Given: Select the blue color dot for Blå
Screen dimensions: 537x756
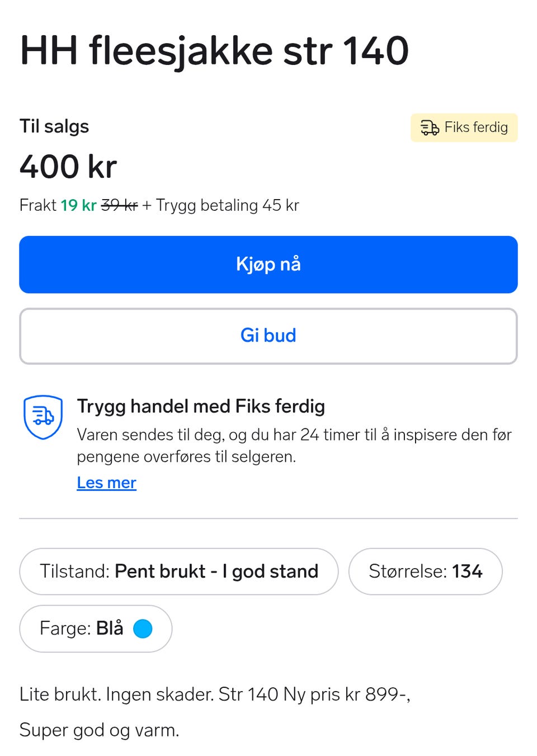Looking at the screenshot, I should pyautogui.click(x=143, y=629).
